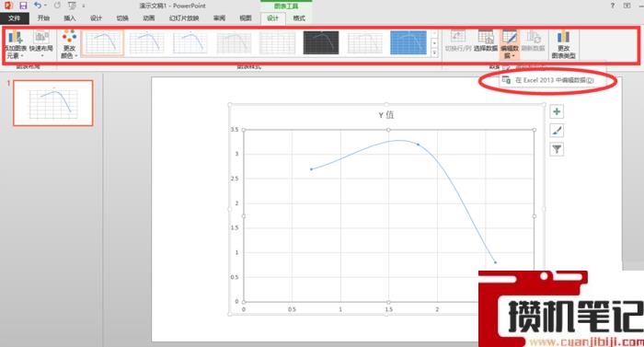Expand the chart styles gallery more arrow
Viewport: 644px width, 347px height.
point(434,52)
